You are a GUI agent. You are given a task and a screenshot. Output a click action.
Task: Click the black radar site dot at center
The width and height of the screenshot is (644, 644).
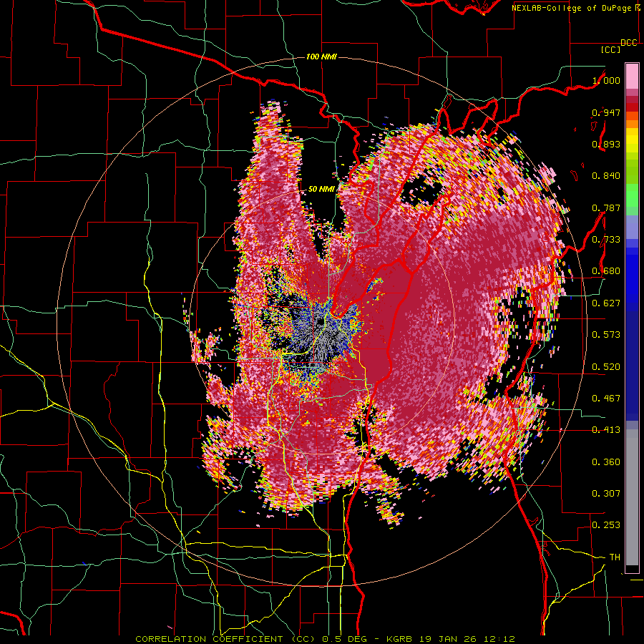point(320,323)
